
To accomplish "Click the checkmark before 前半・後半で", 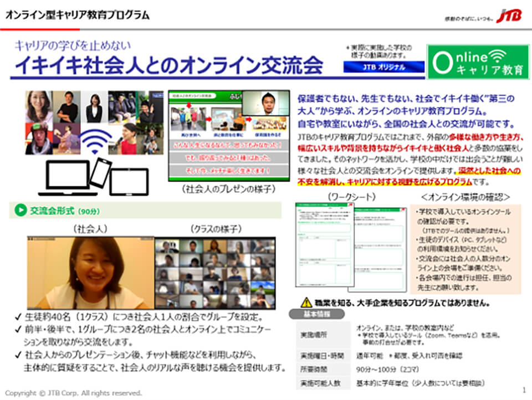I will click(18, 330).
